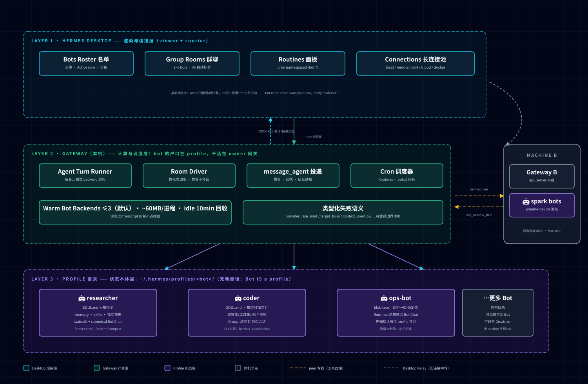Image resolution: width=588 pixels, height=384 pixels.
Task: Click the Layer 1 Hermes Desktop heading
Action: (x=120, y=41)
